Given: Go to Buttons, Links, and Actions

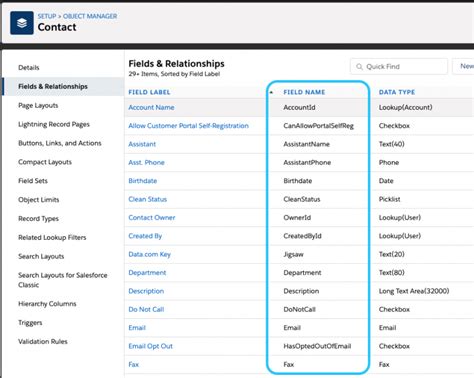Looking at the screenshot, I should (x=60, y=143).
